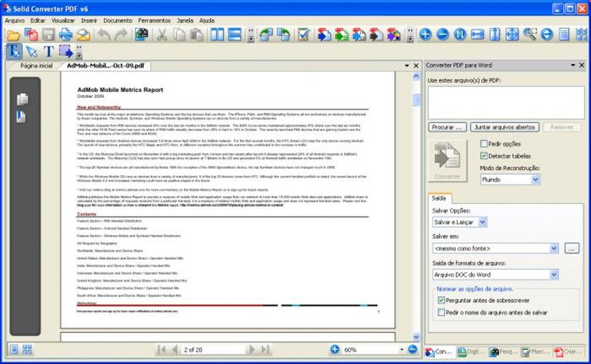Image resolution: width=591 pixels, height=364 pixels.
Task: Open the Saída de formato de arquivo dropdown
Action: click(553, 274)
